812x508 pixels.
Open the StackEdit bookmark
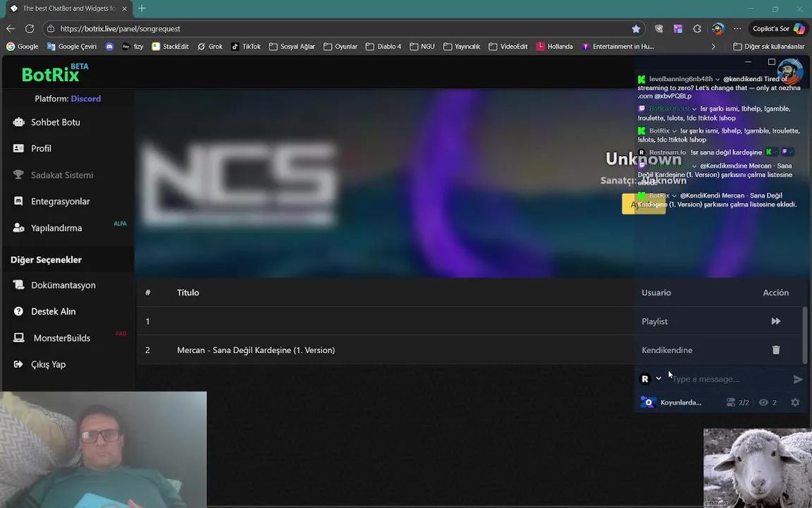(x=170, y=46)
